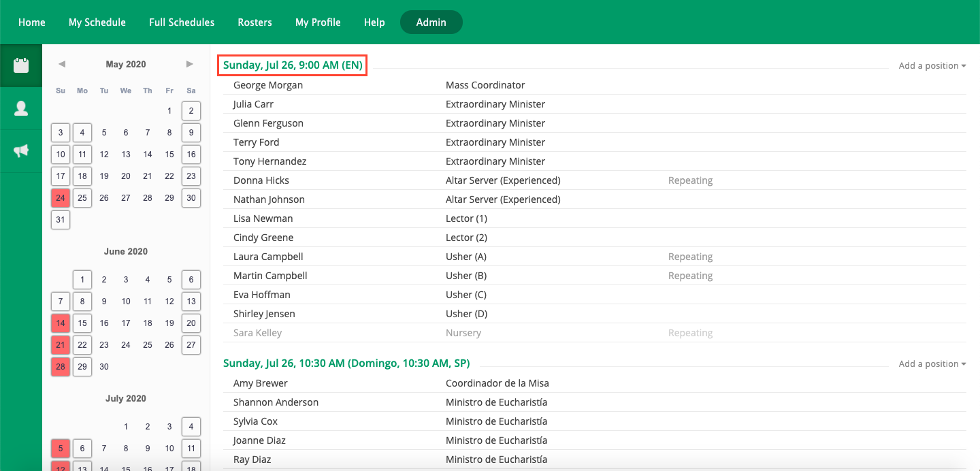Click Donna Hicks Altar Server entry

coord(261,180)
